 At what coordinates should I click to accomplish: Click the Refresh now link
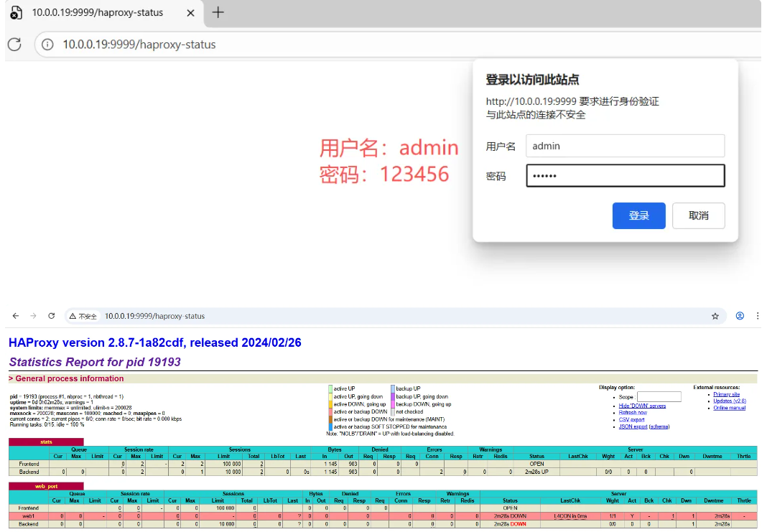[633, 413]
